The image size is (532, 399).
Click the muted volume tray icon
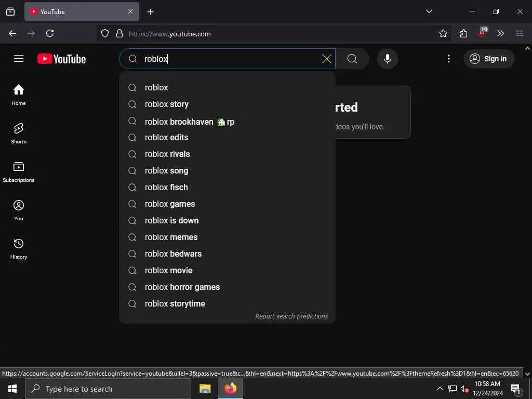[x=465, y=389]
